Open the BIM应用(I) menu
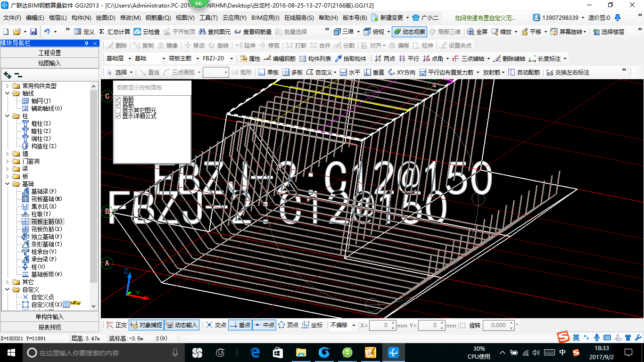The image size is (644, 362). point(265,18)
